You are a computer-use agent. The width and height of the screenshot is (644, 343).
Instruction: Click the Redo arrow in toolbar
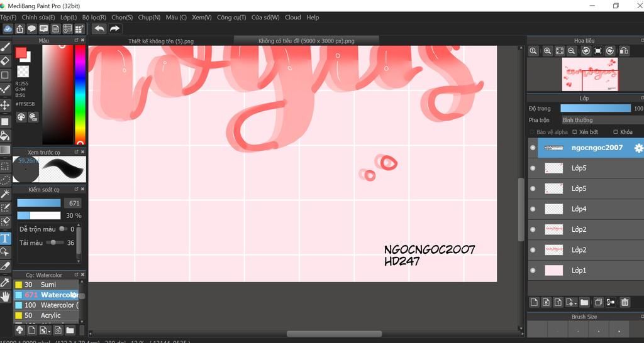pyautogui.click(x=114, y=29)
